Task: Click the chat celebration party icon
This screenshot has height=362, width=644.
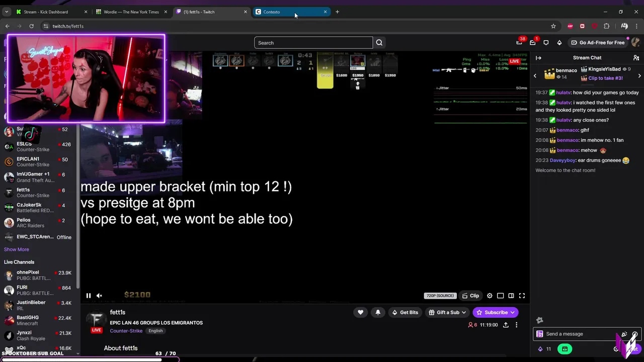Action: coord(624,334)
